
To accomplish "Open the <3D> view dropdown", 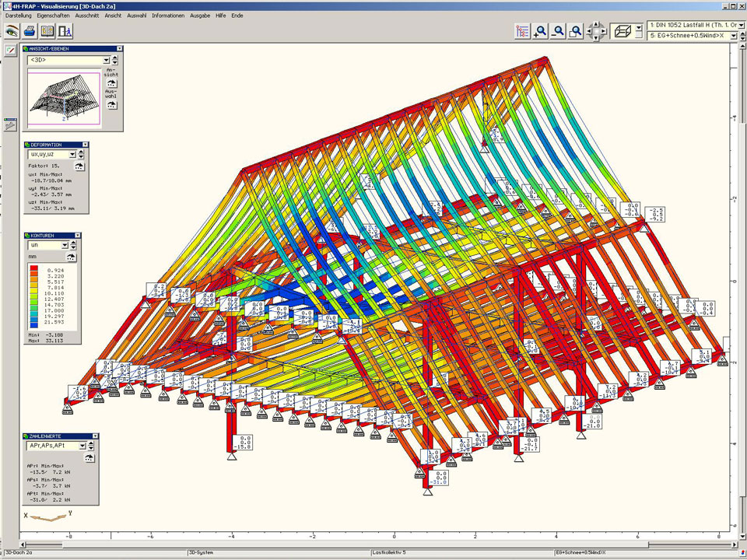I will pyautogui.click(x=105, y=60).
